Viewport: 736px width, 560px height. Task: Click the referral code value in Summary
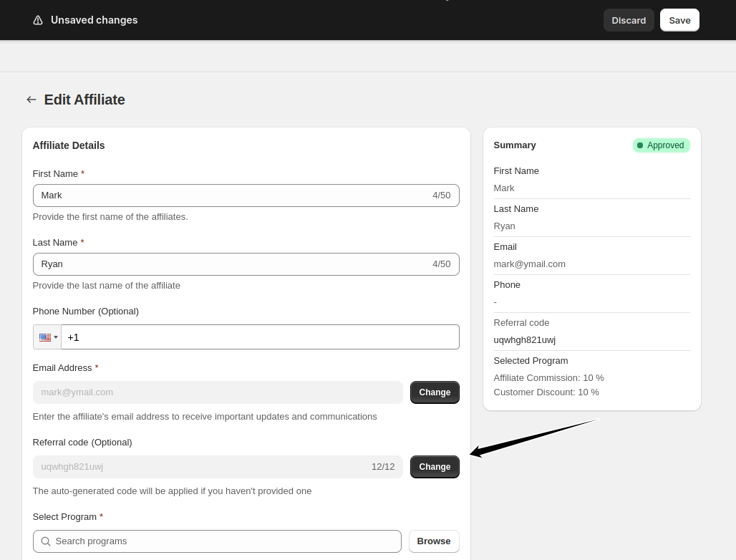[524, 340]
